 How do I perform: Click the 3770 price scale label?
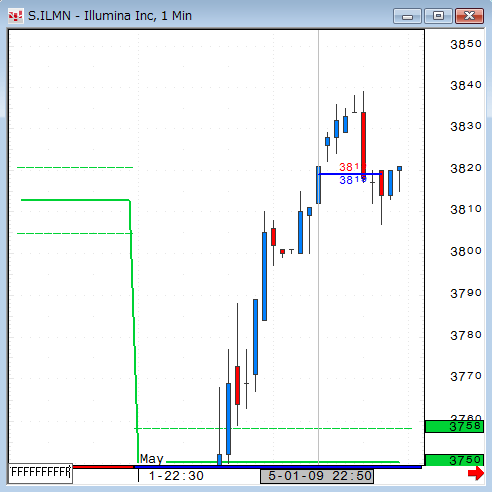(466, 376)
